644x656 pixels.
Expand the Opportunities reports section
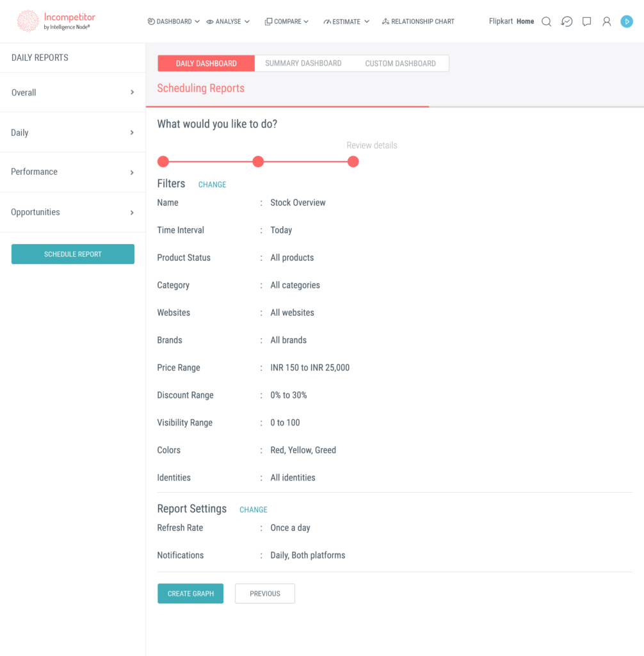[x=72, y=212]
